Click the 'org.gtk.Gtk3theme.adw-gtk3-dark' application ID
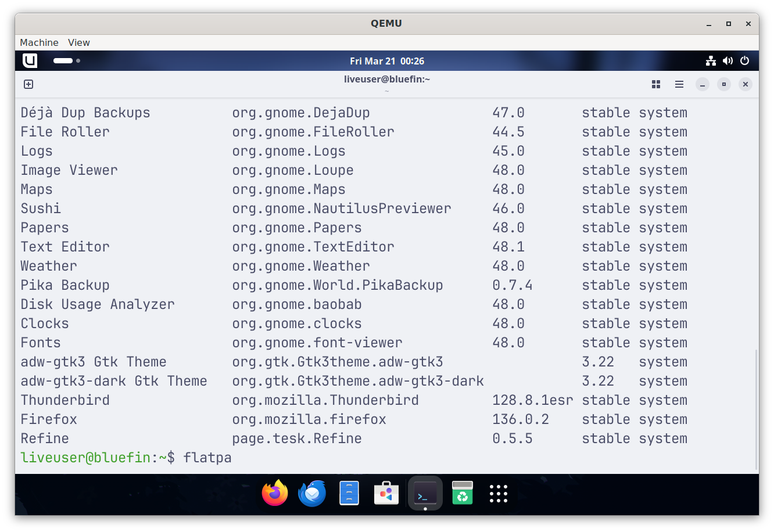Image resolution: width=774 pixels, height=532 pixels. point(358,381)
